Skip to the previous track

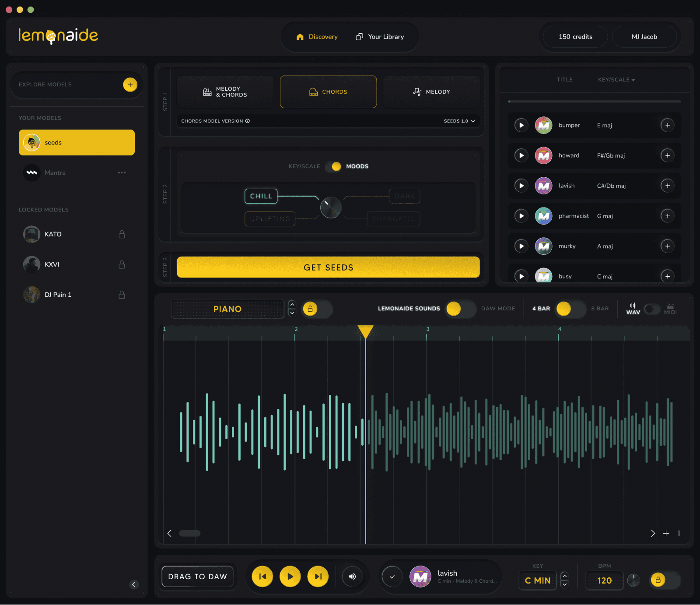pyautogui.click(x=262, y=577)
